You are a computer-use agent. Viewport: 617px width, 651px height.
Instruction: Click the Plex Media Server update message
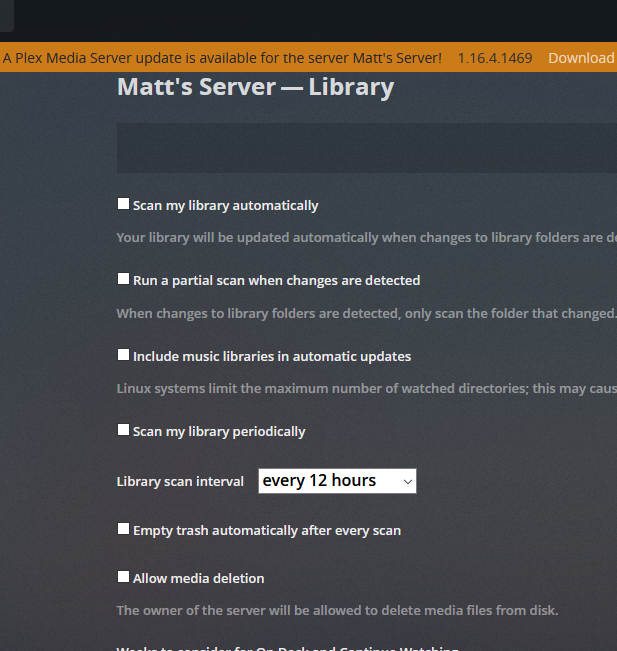[x=222, y=58]
